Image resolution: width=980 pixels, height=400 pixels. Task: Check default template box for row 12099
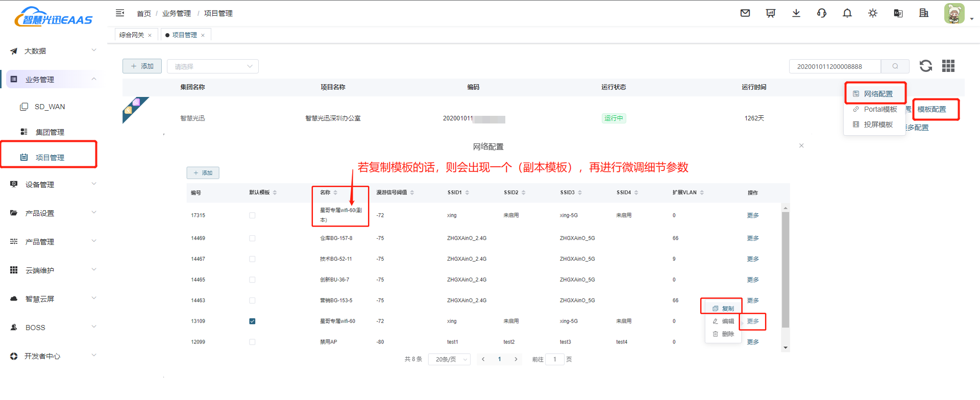pyautogui.click(x=252, y=342)
